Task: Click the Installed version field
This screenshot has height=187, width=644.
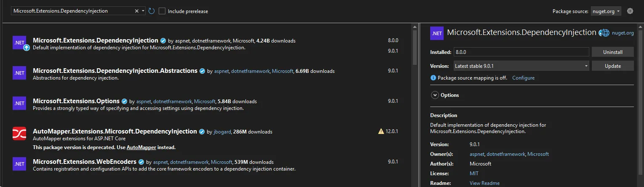Action: [521, 52]
